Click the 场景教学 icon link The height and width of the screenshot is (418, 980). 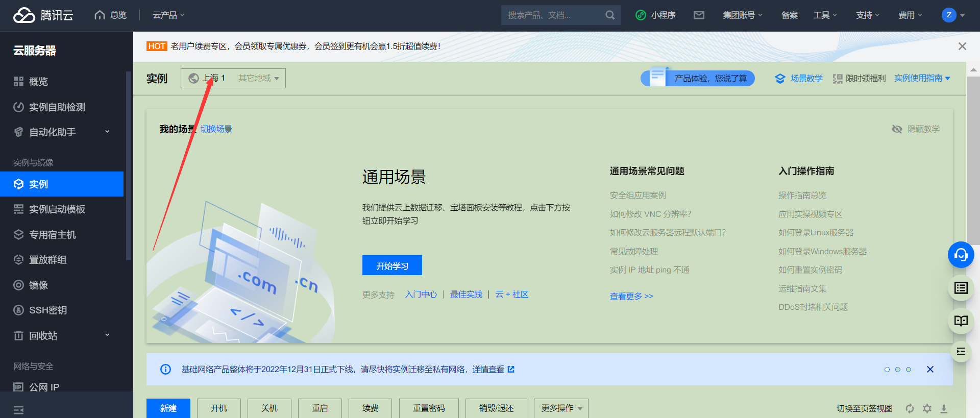pos(799,79)
